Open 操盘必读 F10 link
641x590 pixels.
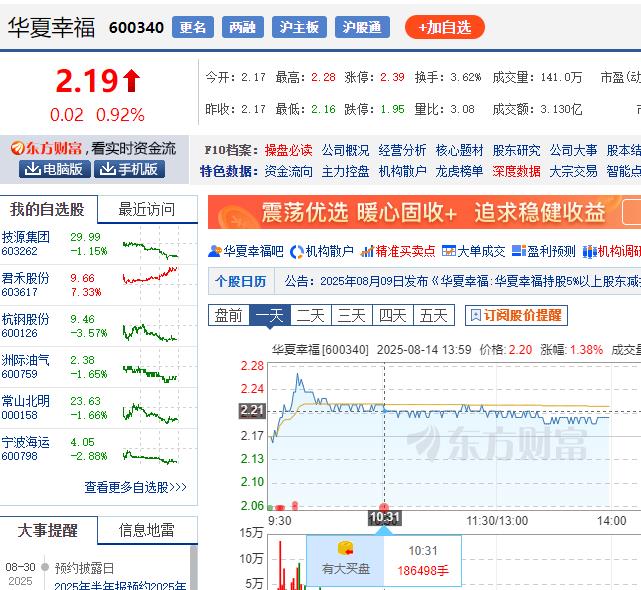pyautogui.click(x=288, y=150)
